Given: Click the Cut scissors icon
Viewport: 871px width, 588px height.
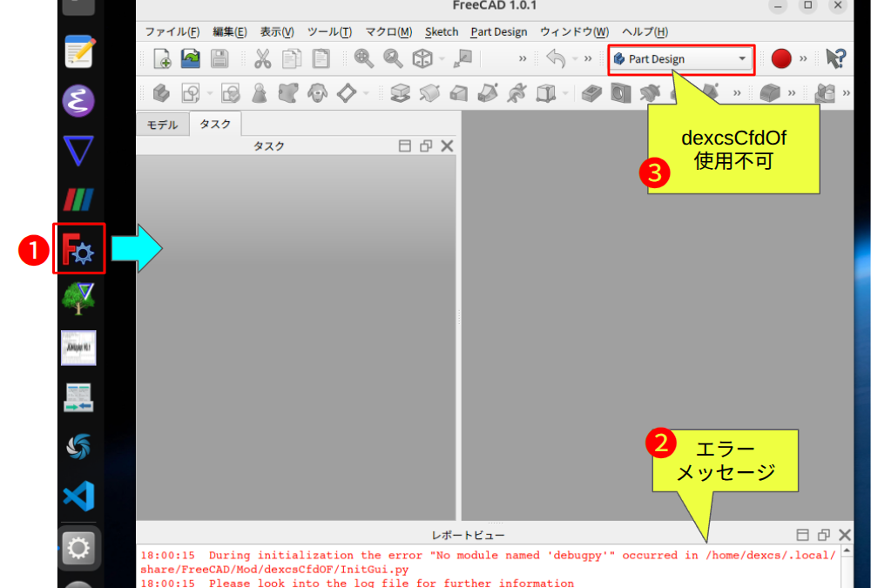Looking at the screenshot, I should tap(262, 58).
